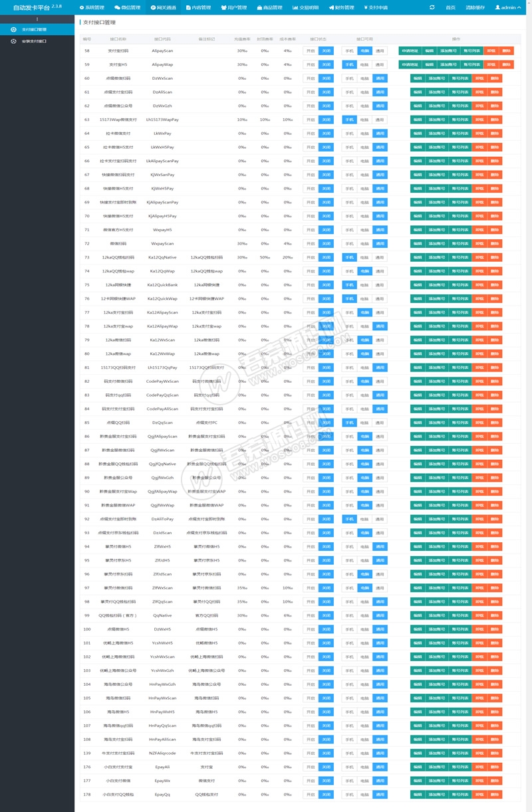Click the 交易明细 chart icon

click(x=295, y=7)
